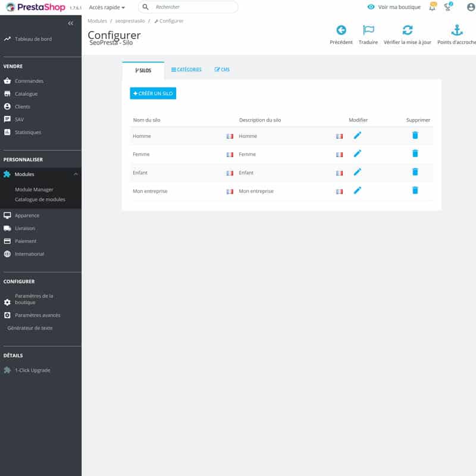Click the Vérifier la mise à jour icon
476x476 pixels.
[407, 30]
